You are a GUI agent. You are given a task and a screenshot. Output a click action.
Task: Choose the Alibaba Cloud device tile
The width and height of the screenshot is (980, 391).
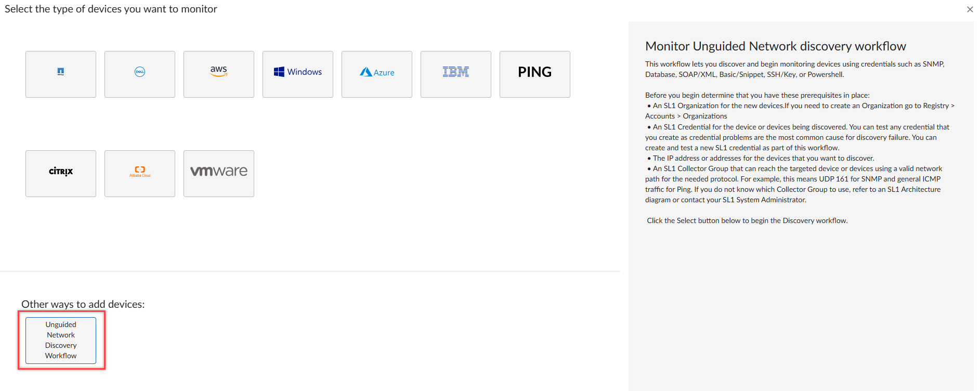click(140, 174)
